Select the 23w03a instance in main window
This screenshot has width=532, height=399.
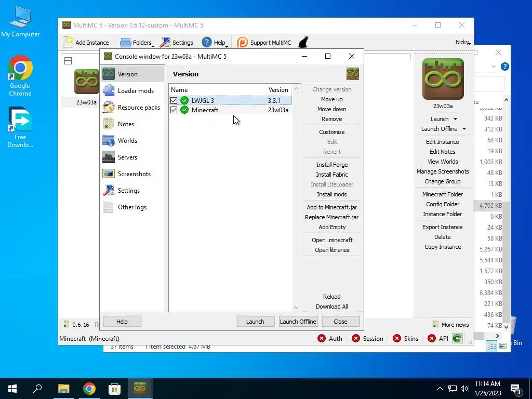pos(87,87)
